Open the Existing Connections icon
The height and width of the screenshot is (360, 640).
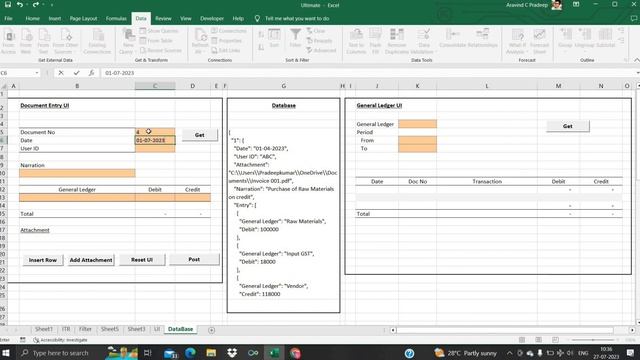(x=97, y=41)
